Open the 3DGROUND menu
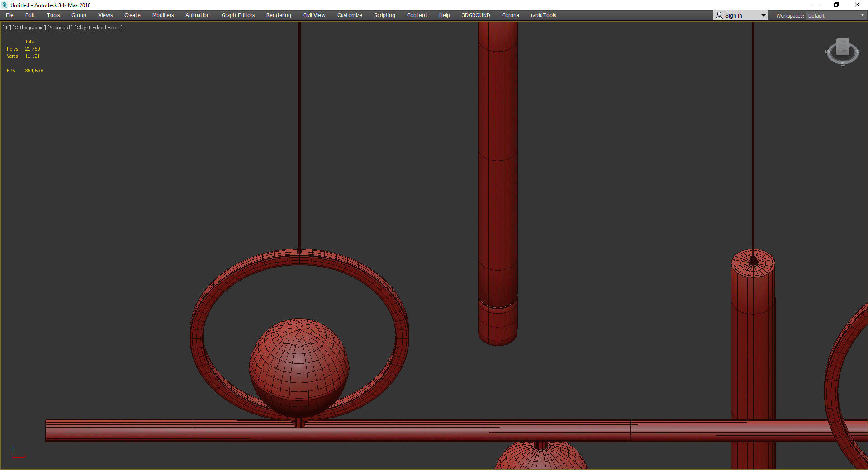The width and height of the screenshot is (868, 470). point(476,15)
